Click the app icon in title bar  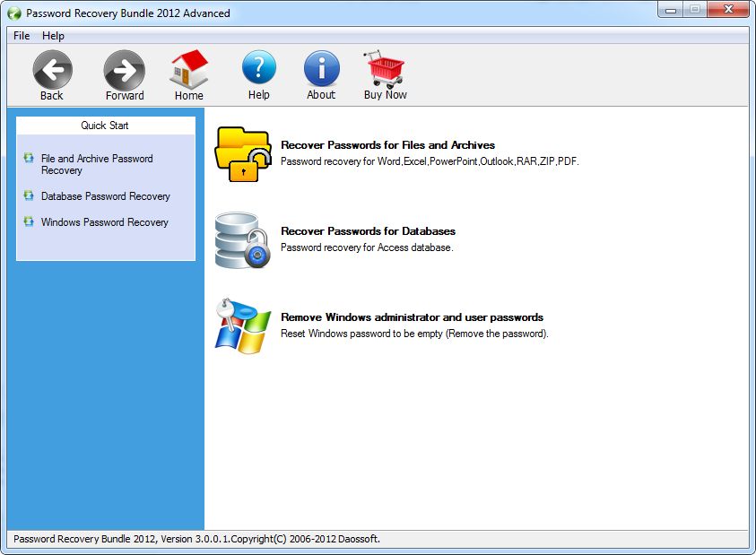pyautogui.click(x=14, y=13)
